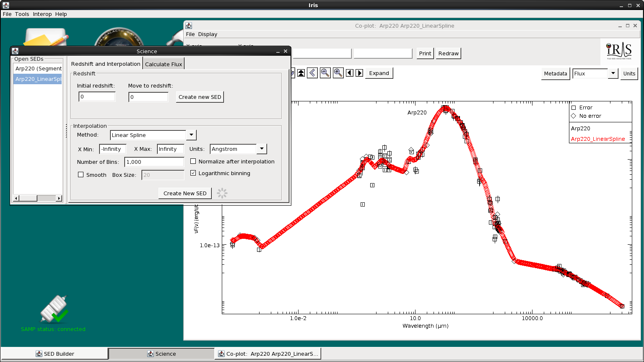Select Arp220_LinearSpline in Open SEDs list
644x362 pixels.
[x=38, y=79]
